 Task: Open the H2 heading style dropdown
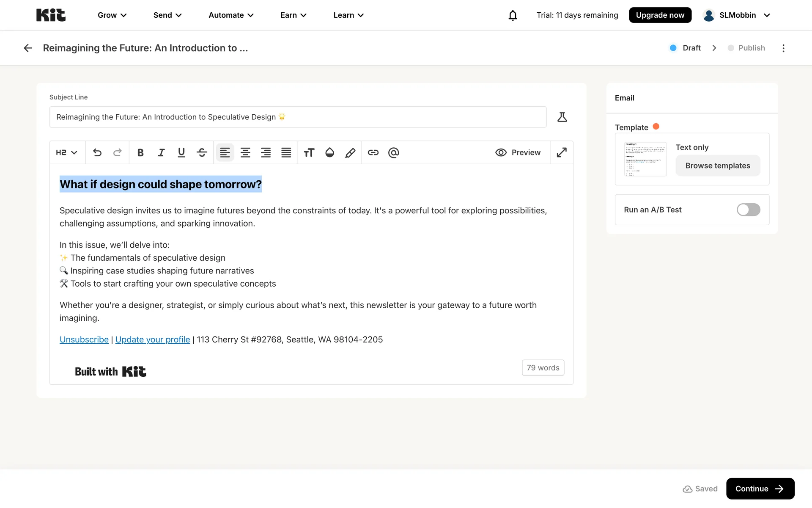67,152
